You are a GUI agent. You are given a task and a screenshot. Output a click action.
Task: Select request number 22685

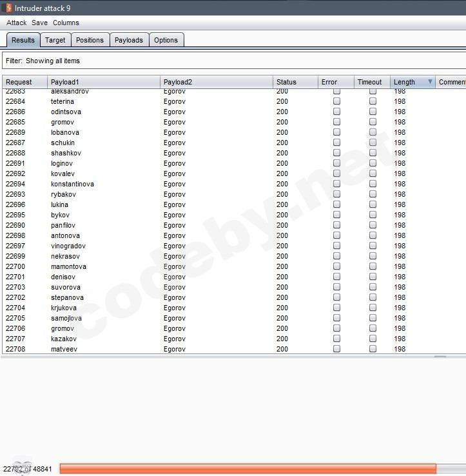tap(15, 122)
